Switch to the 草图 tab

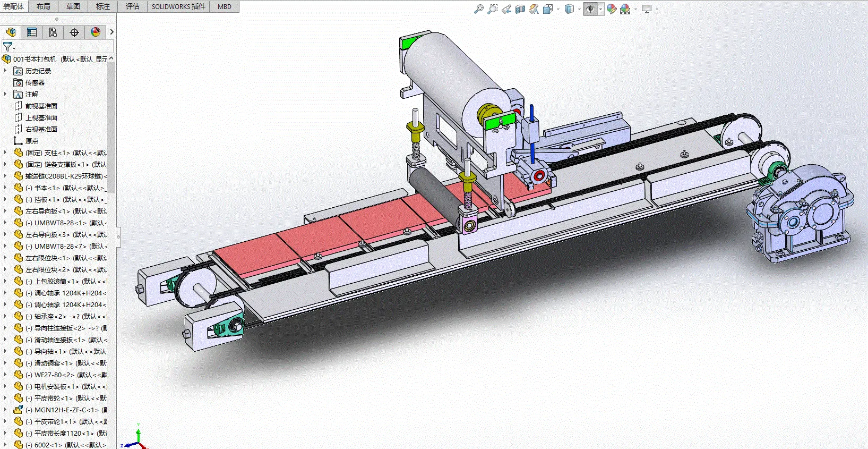tap(73, 6)
